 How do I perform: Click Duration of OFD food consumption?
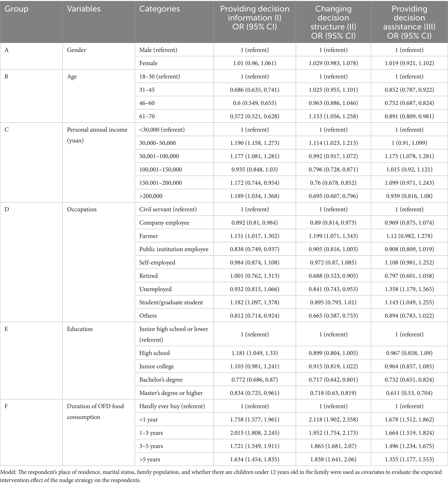tap(95, 411)
